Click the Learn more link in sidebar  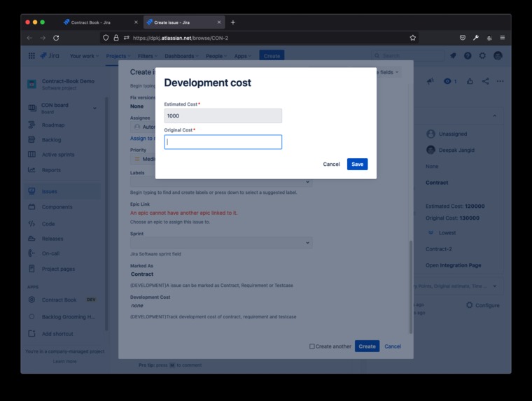tap(64, 361)
